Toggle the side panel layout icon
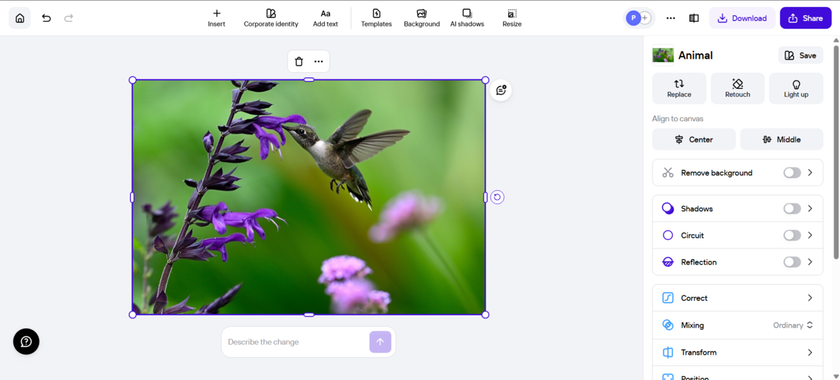Image resolution: width=840 pixels, height=380 pixels. coord(694,18)
